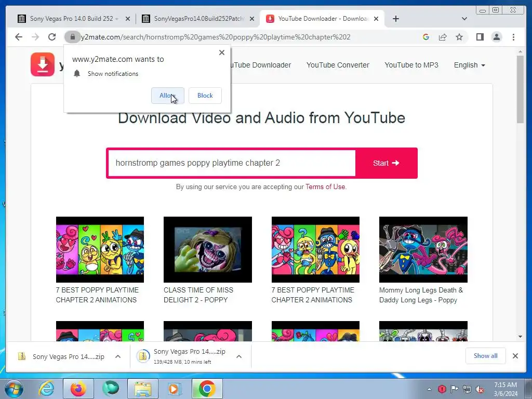Open Mommy Long Legs Death thumbnail
Viewport: 532px width, 399px height.
423,249
